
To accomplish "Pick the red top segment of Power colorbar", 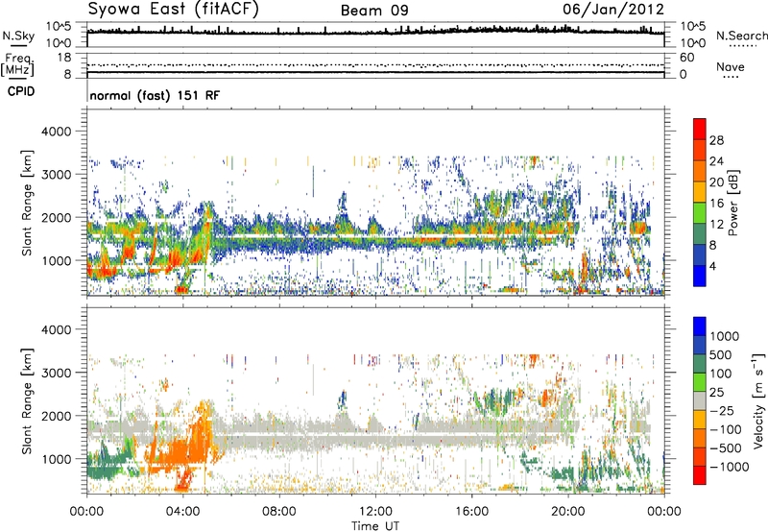I will click(x=700, y=130).
